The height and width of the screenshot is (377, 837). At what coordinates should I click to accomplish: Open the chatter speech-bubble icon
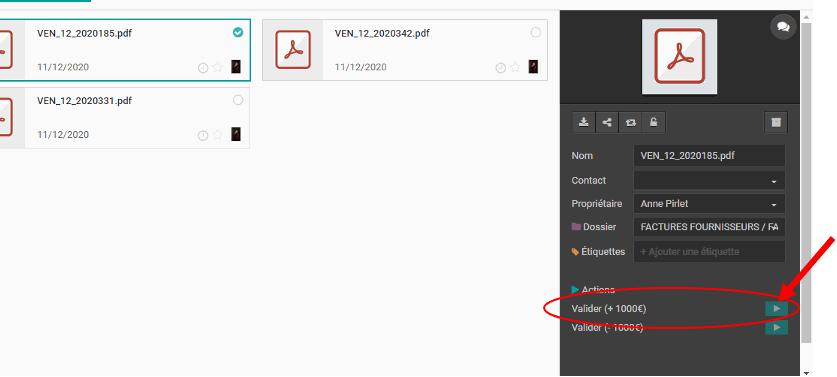(783, 27)
